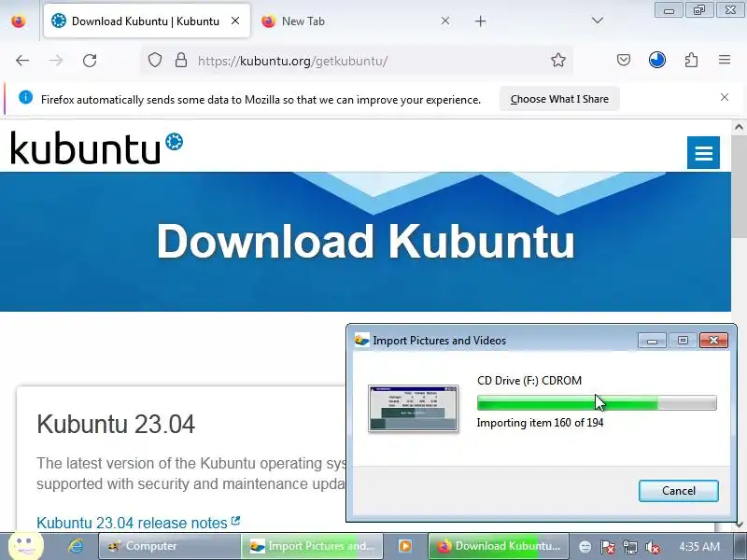This screenshot has height=560, width=747.
Task: Click Choose What I Share button
Action: pos(559,99)
